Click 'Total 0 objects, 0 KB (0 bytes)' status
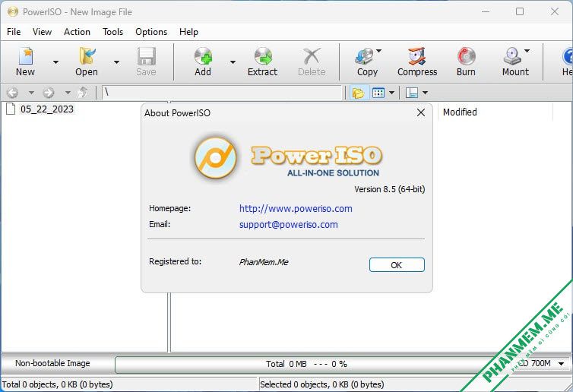Screen dimensions: 573x392 coord(57,384)
